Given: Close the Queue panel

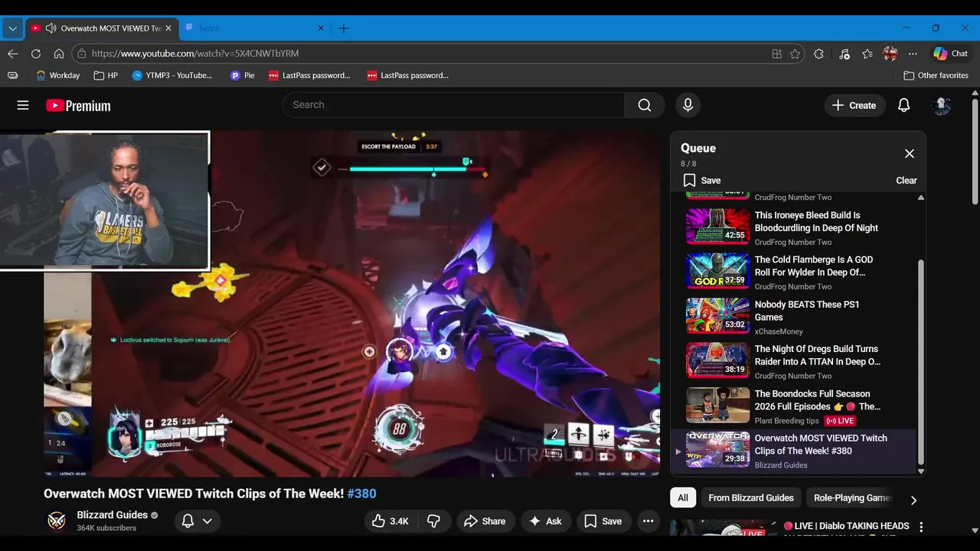Looking at the screenshot, I should pyautogui.click(x=909, y=153).
